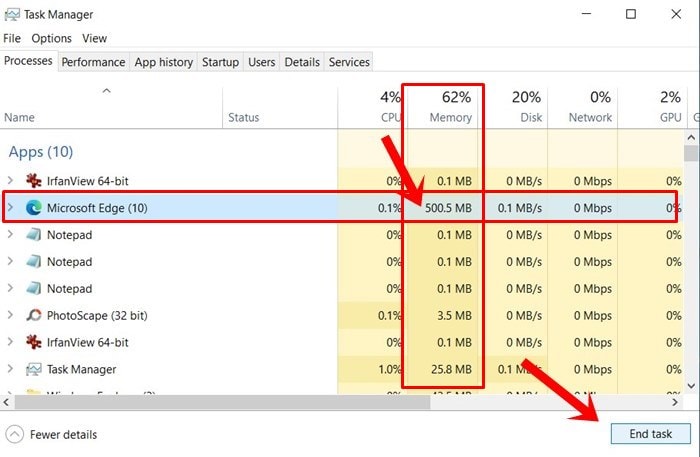Click the Task Manager process row icon
This screenshot has height=457, width=700.
click(33, 370)
